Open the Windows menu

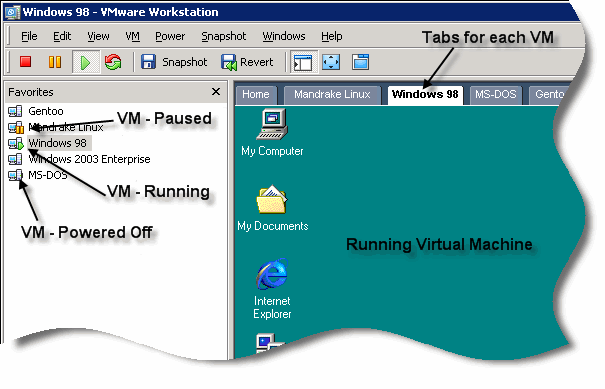tap(284, 36)
